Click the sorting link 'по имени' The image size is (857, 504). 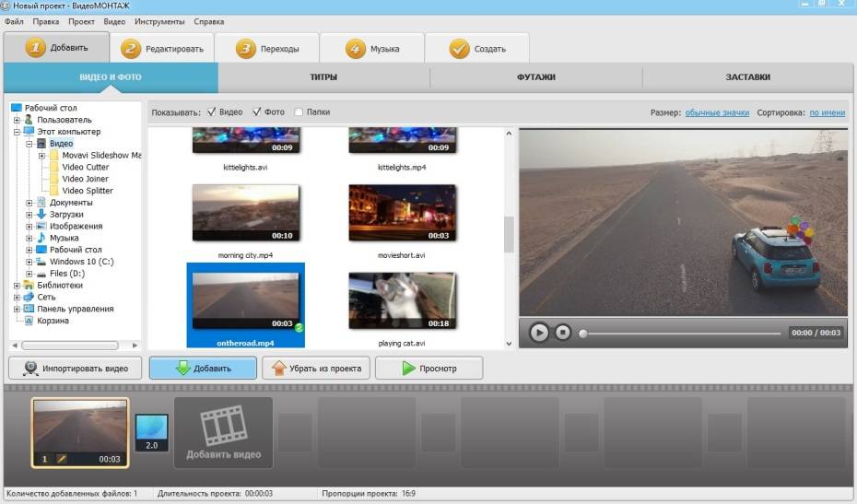(827, 112)
